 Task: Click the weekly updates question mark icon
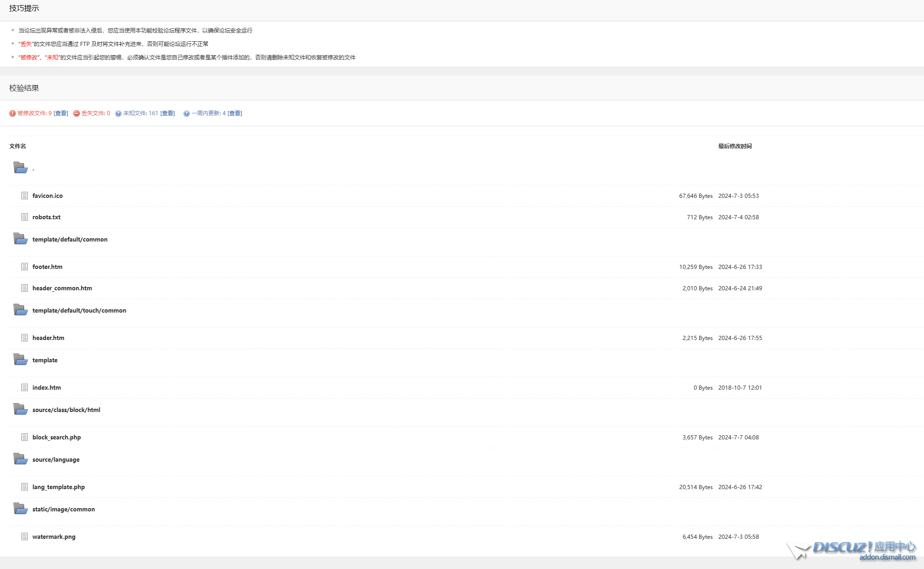(187, 113)
